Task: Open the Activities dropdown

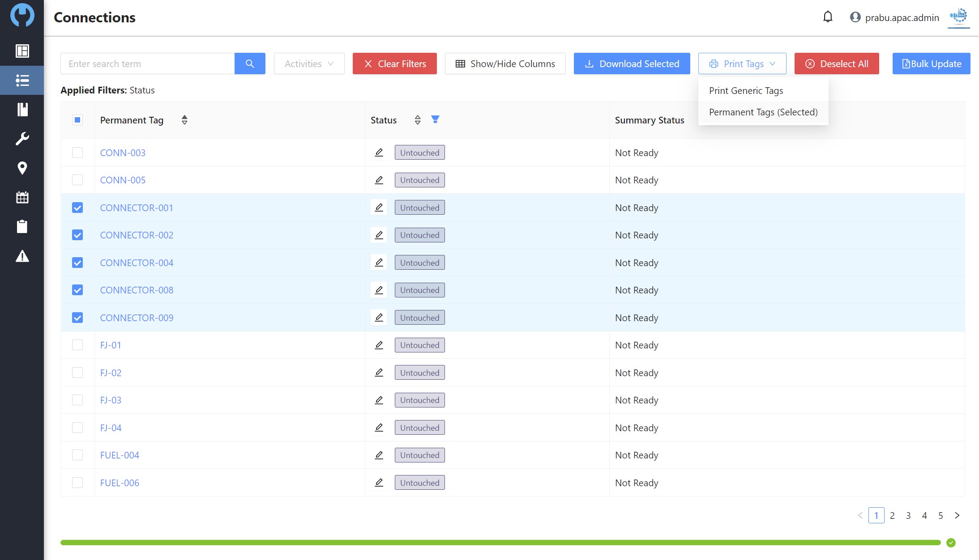Action: (x=309, y=64)
